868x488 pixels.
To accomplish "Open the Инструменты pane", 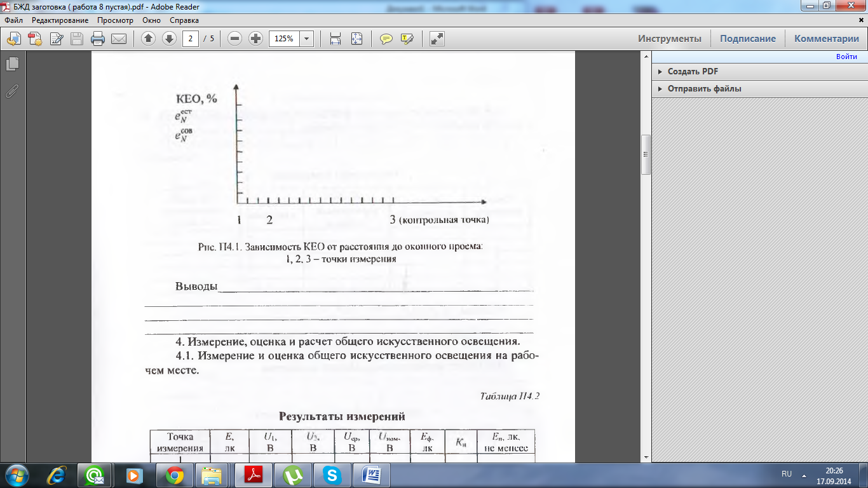I will click(x=670, y=39).
